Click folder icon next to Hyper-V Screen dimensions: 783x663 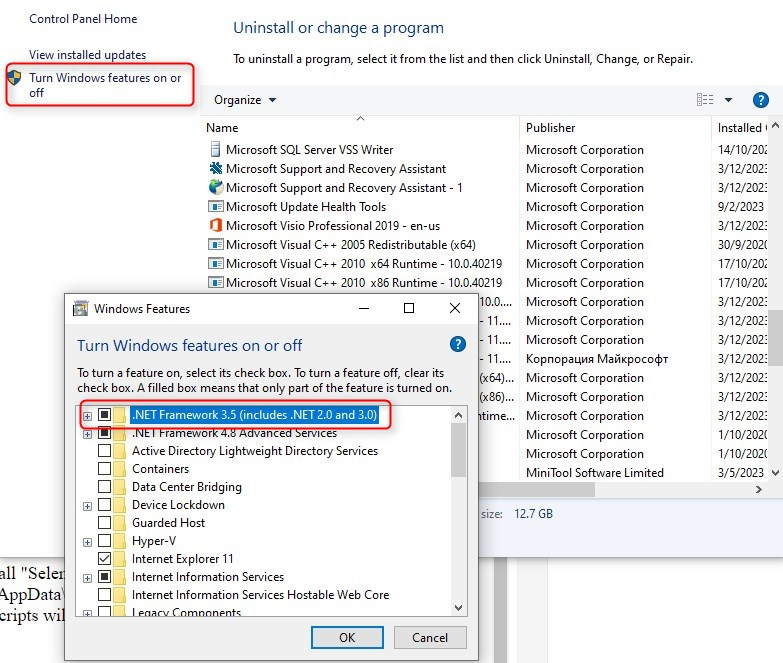(119, 541)
